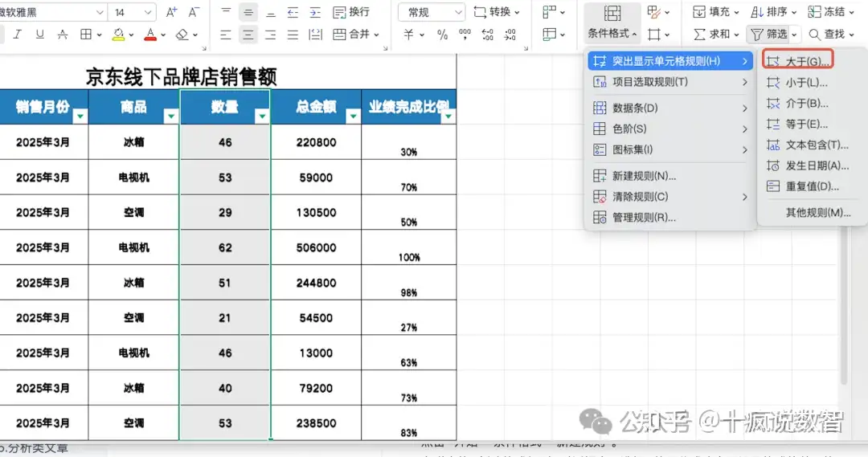The height and width of the screenshot is (457, 868).
Task: Apply underline formatting
Action: 40,35
